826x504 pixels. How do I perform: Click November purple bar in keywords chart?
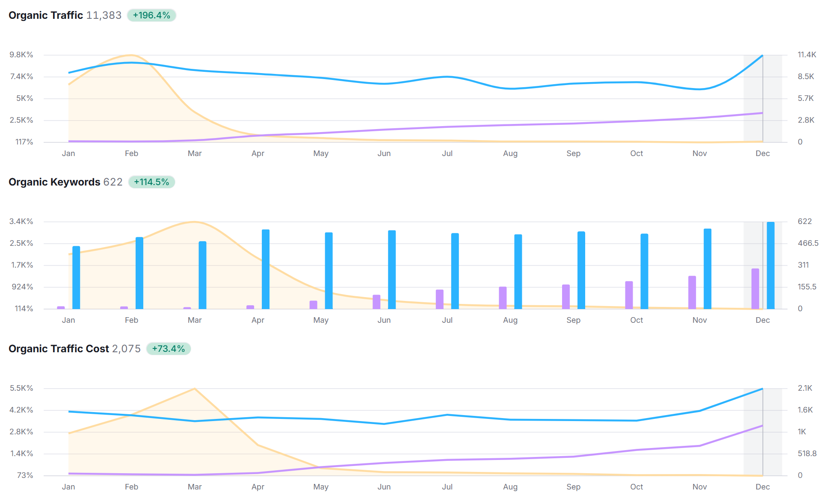tap(692, 292)
